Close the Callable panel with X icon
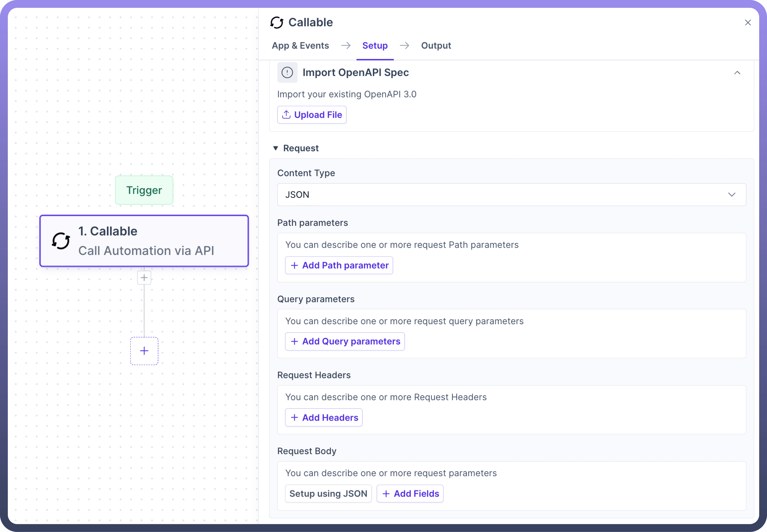This screenshot has height=532, width=767. coord(748,23)
